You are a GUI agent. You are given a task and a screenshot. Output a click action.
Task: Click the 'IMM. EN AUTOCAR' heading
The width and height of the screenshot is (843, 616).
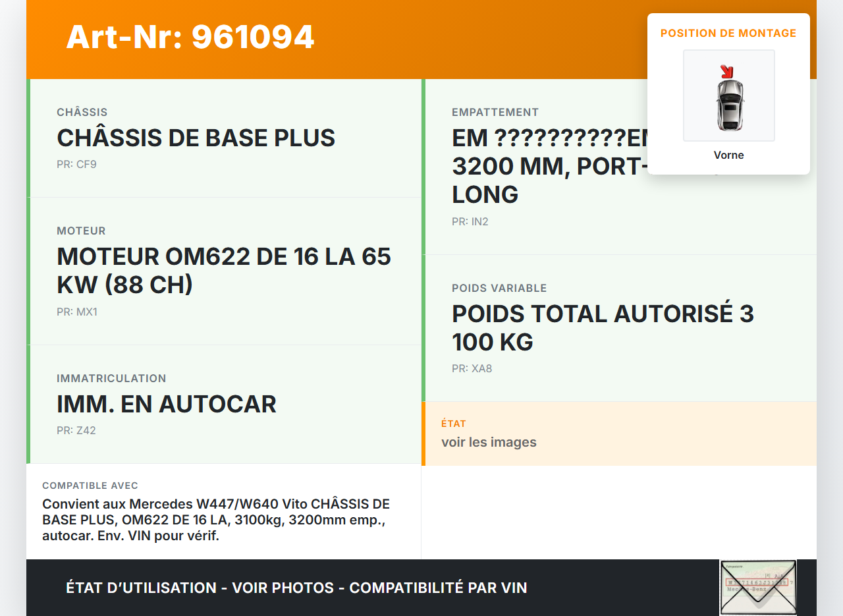[167, 405]
